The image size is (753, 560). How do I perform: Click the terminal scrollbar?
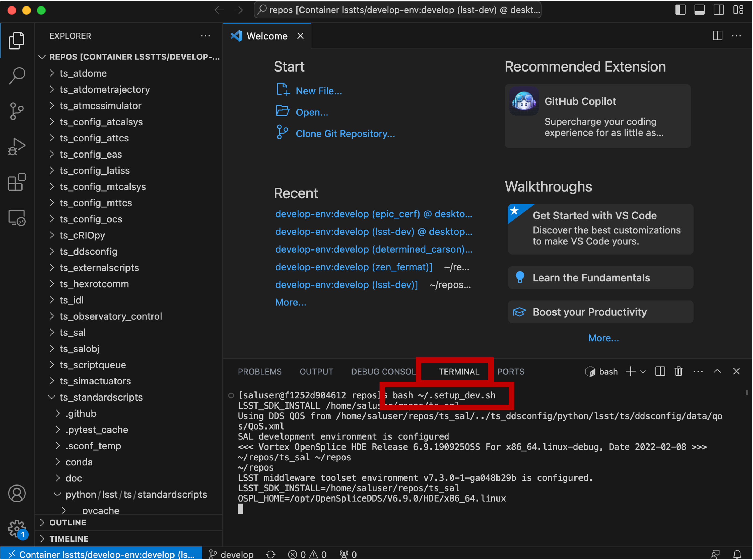click(x=747, y=393)
